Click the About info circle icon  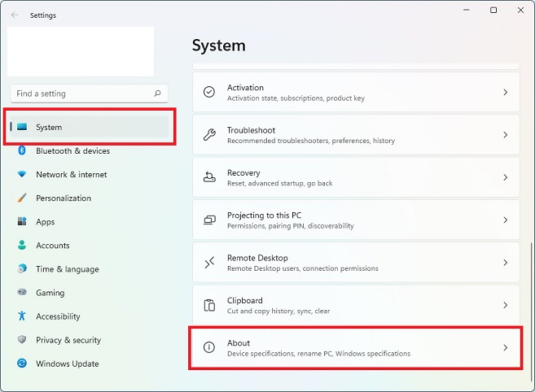209,347
